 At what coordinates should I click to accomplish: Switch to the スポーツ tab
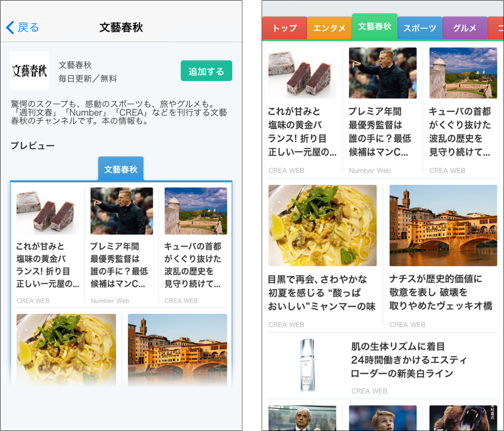(x=420, y=28)
